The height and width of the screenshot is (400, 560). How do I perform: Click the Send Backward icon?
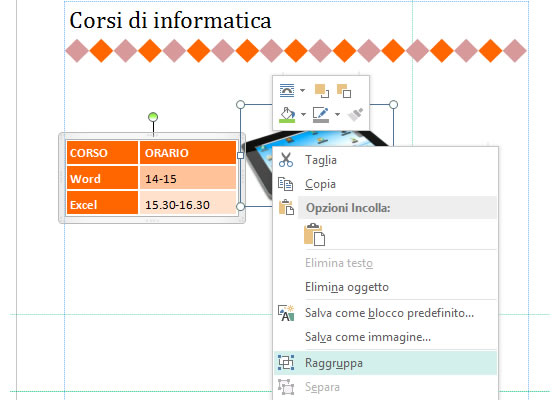[x=344, y=91]
